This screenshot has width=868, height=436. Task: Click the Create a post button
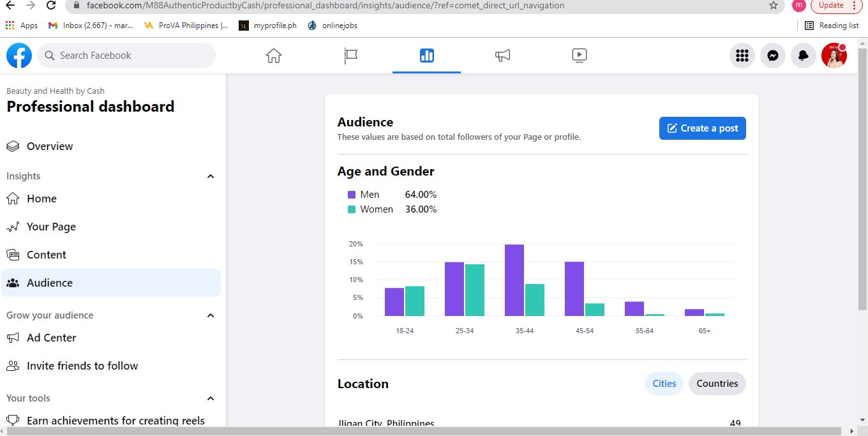pos(702,128)
